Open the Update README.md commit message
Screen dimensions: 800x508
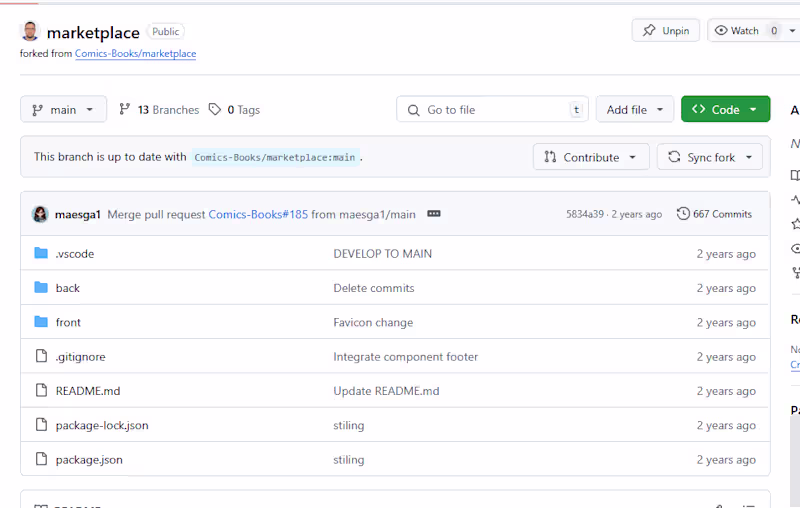pos(386,391)
